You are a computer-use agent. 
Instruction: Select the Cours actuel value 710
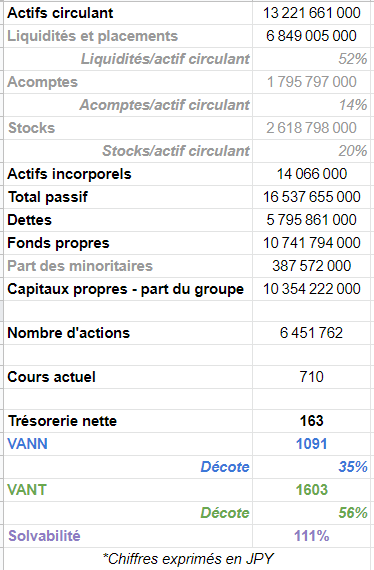click(311, 377)
